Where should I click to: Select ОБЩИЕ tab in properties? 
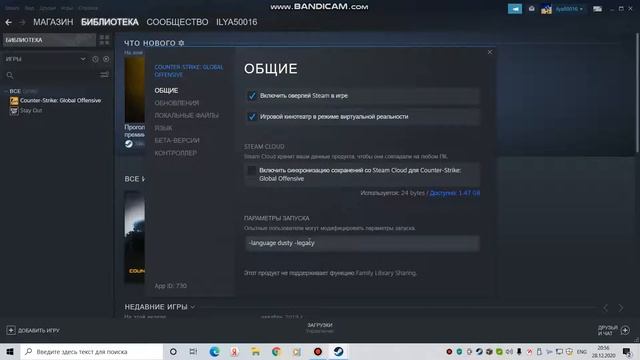166,91
